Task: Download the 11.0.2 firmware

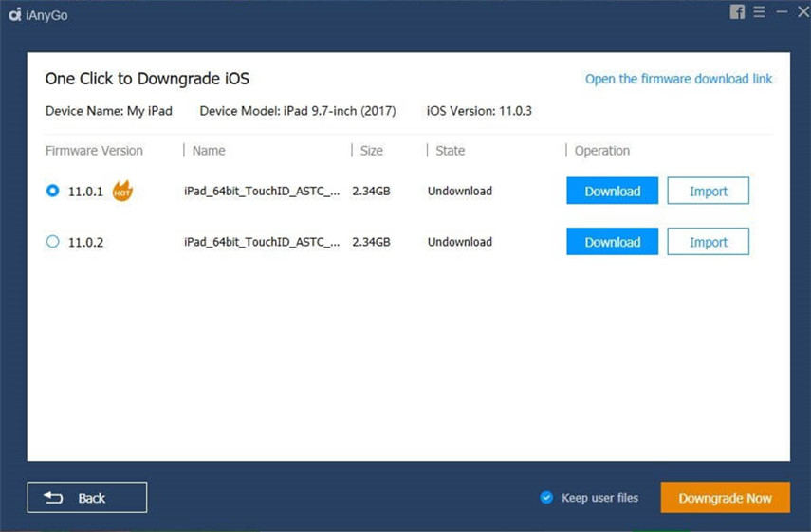Action: tap(613, 242)
